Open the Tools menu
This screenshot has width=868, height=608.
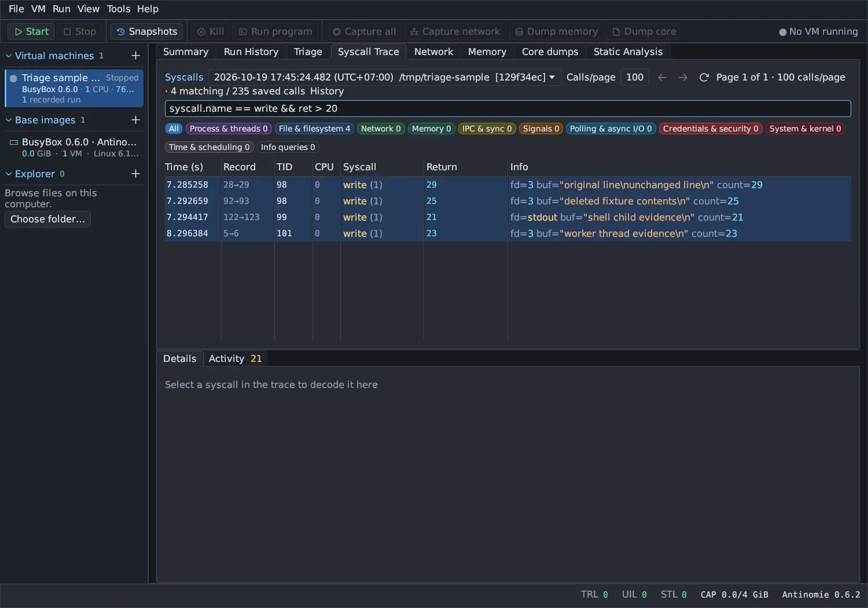(x=119, y=9)
